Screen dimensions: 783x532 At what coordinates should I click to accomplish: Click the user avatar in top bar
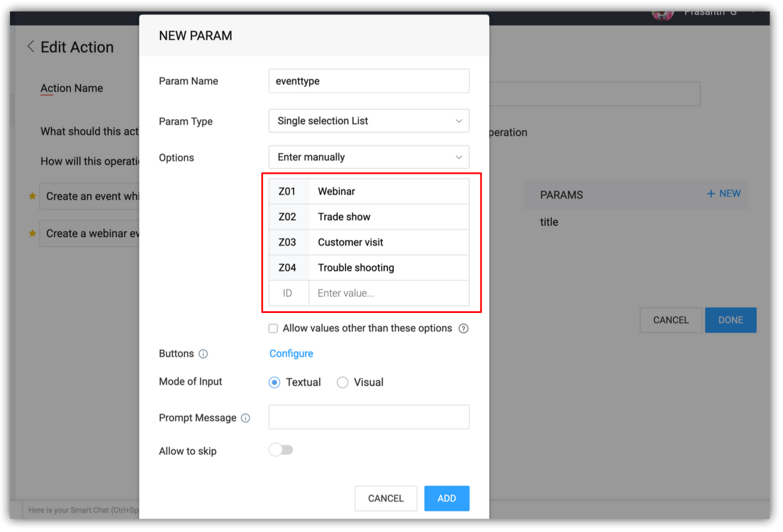662,15
